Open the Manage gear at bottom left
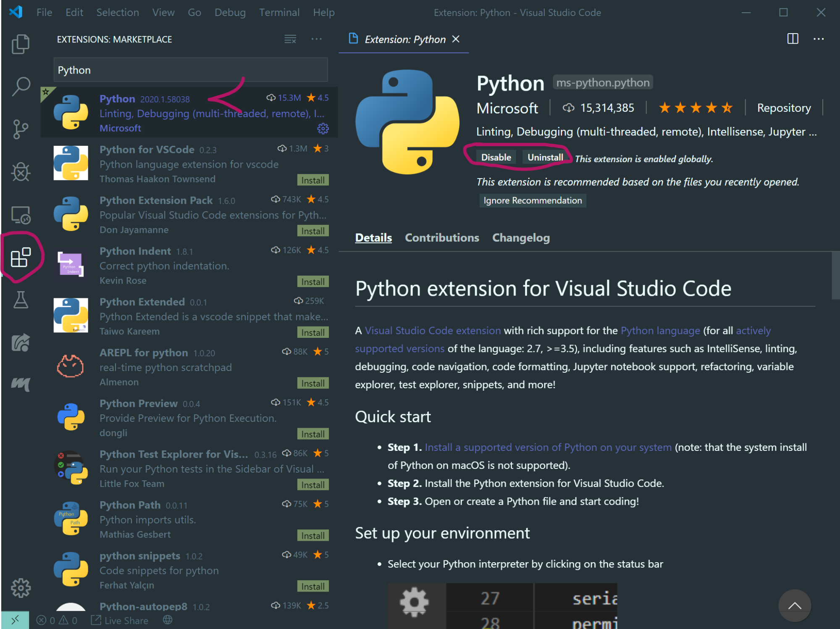 [20, 588]
